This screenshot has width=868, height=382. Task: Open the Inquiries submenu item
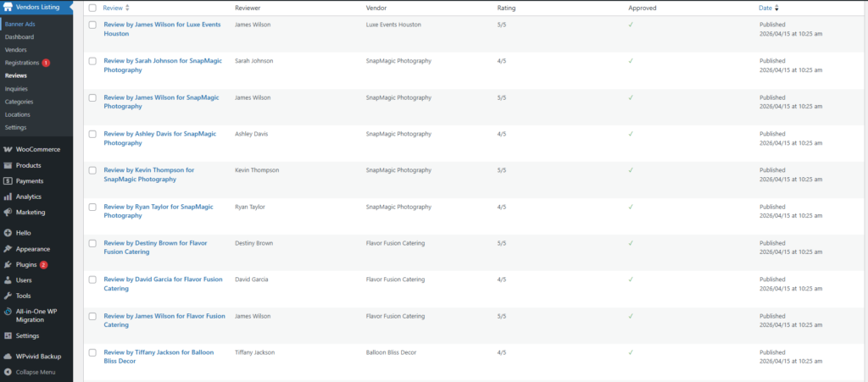[17, 88]
